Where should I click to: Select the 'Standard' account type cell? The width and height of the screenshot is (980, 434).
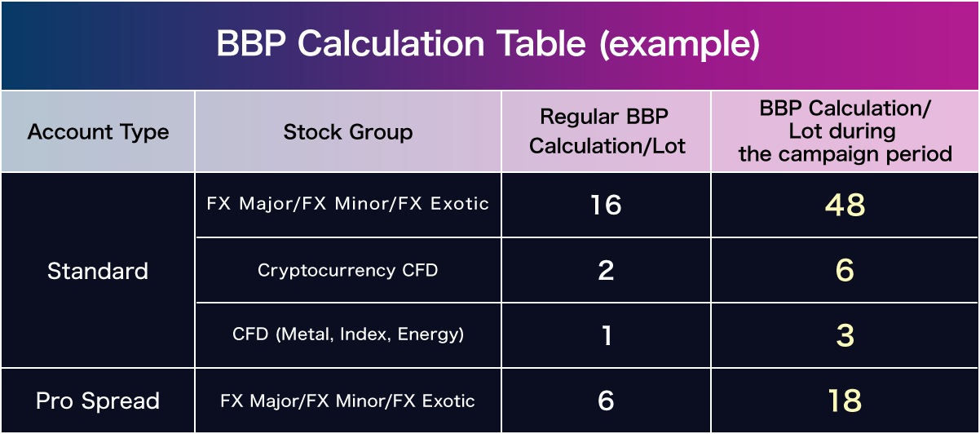click(98, 271)
